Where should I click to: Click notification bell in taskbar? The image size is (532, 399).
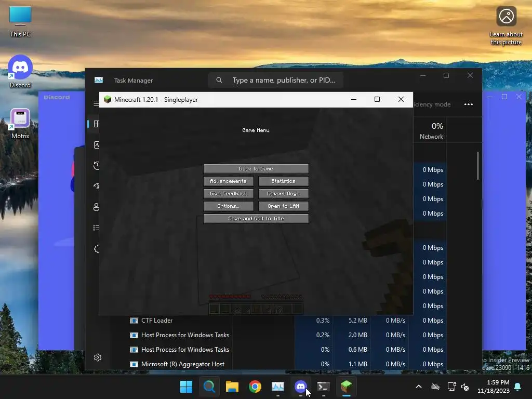tap(518, 387)
